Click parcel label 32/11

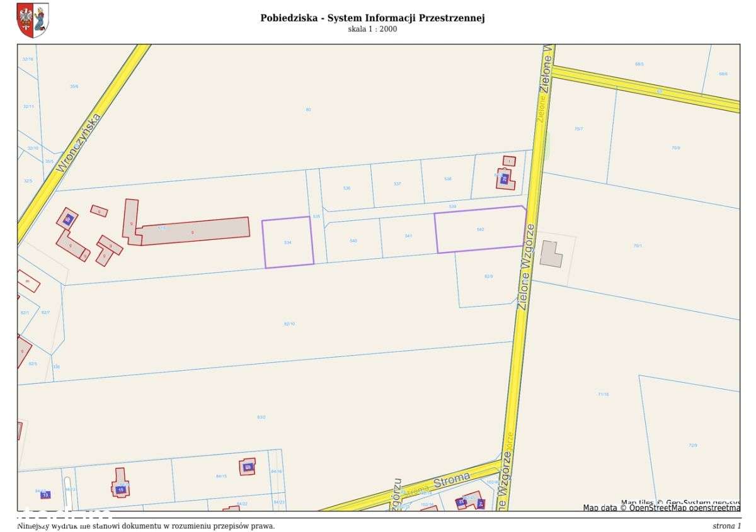click(28, 106)
